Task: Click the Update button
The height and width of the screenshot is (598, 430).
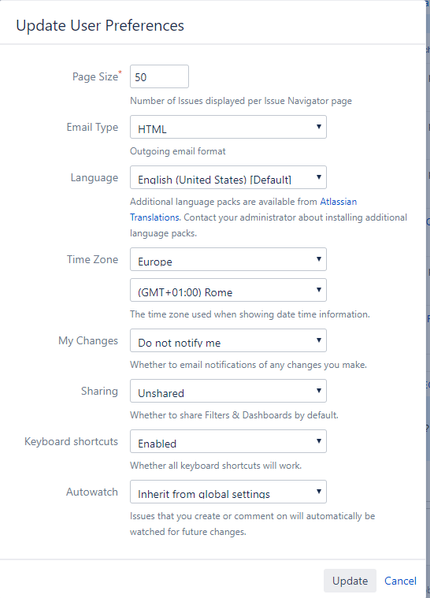Action: click(x=350, y=581)
